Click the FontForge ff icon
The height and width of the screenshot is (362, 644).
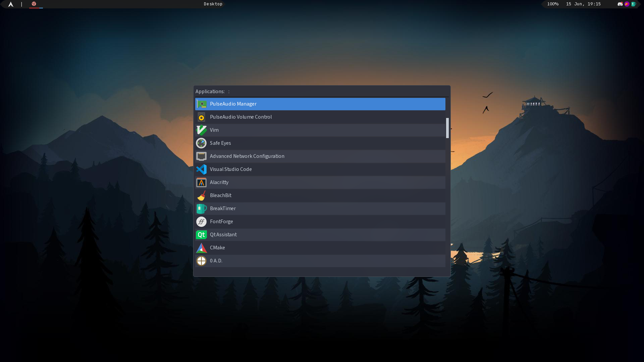tap(201, 222)
